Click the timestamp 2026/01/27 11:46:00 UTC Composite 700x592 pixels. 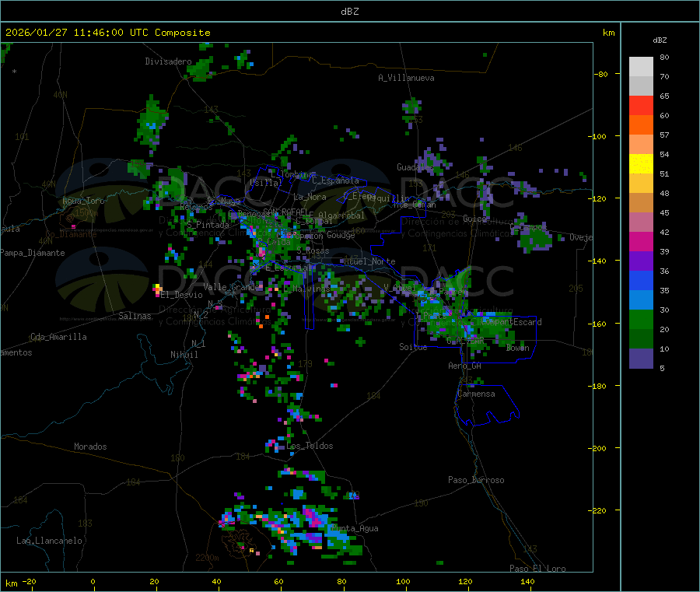coord(107,33)
